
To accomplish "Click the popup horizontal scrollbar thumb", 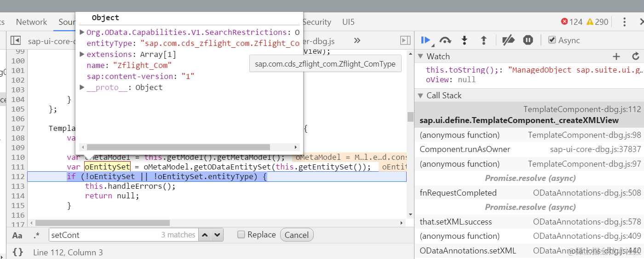I will tap(178, 147).
